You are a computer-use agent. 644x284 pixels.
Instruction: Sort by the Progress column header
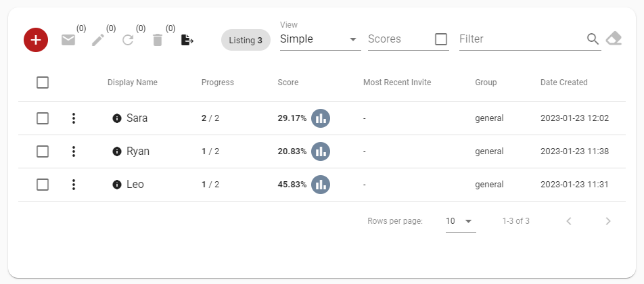(218, 82)
